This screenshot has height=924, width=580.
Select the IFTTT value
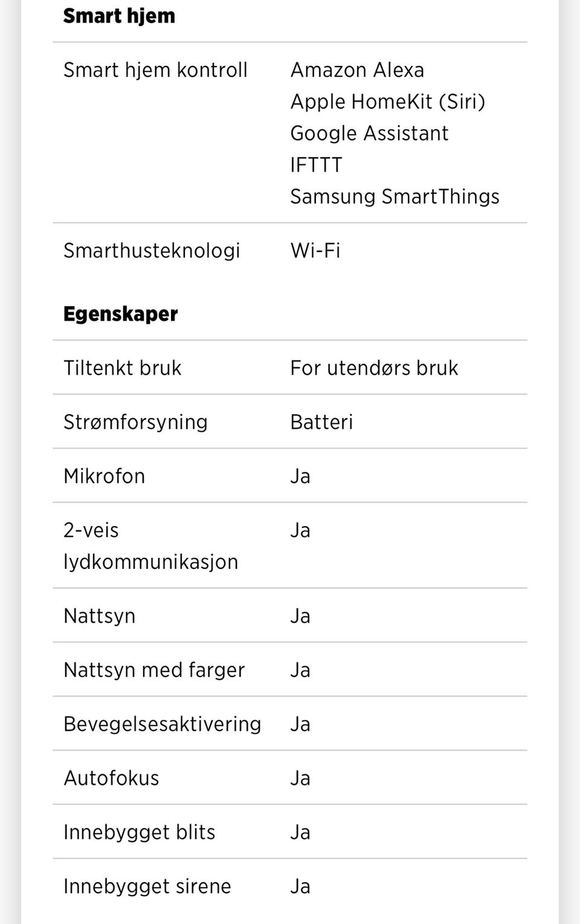coord(316,165)
